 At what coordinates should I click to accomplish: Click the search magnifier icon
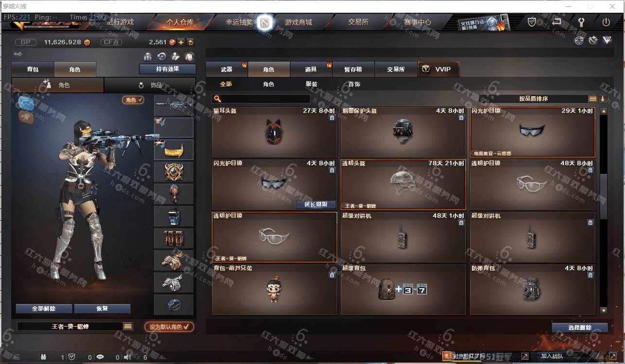tap(218, 99)
